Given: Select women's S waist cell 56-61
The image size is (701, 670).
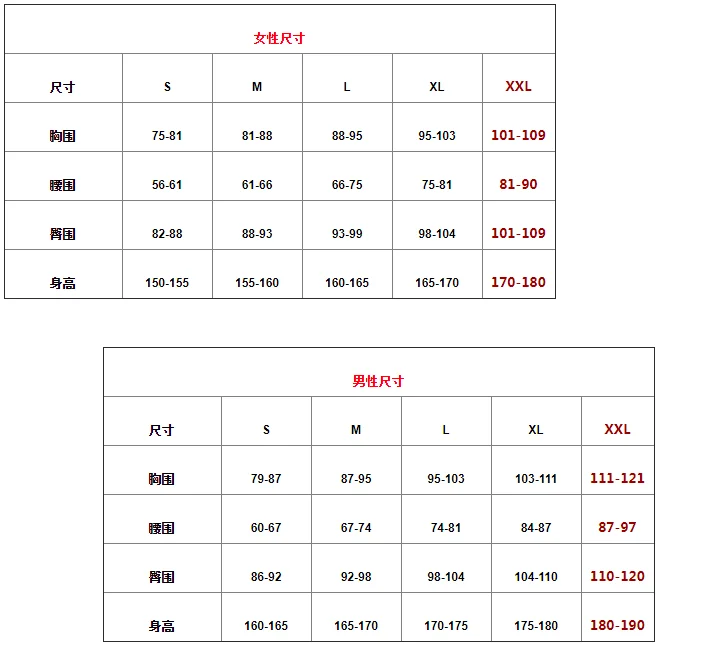Looking at the screenshot, I should pyautogui.click(x=167, y=185).
